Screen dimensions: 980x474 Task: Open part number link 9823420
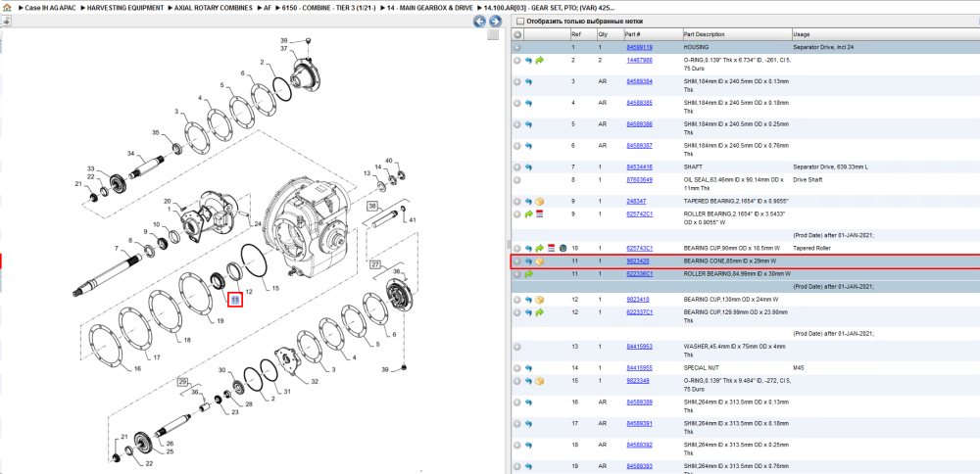[638, 261]
